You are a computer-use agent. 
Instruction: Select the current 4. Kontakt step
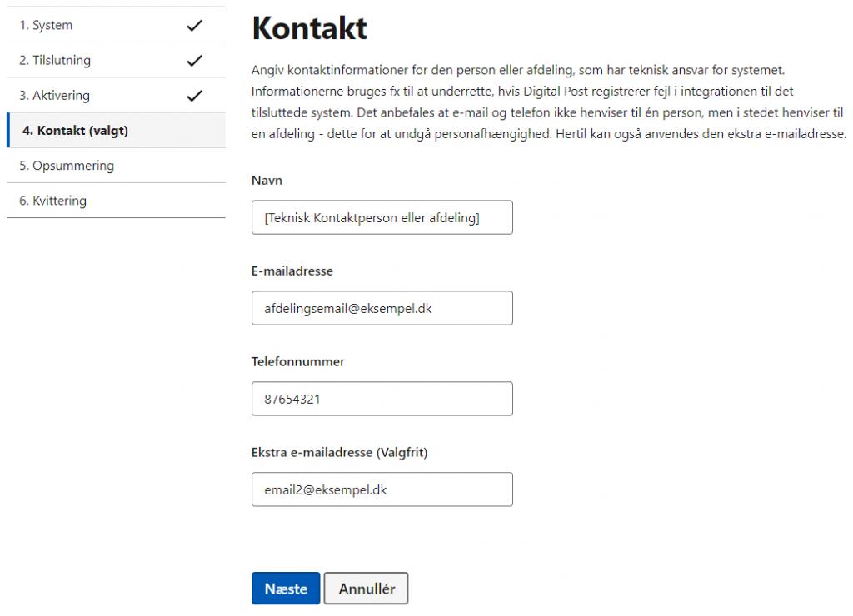click(116, 131)
